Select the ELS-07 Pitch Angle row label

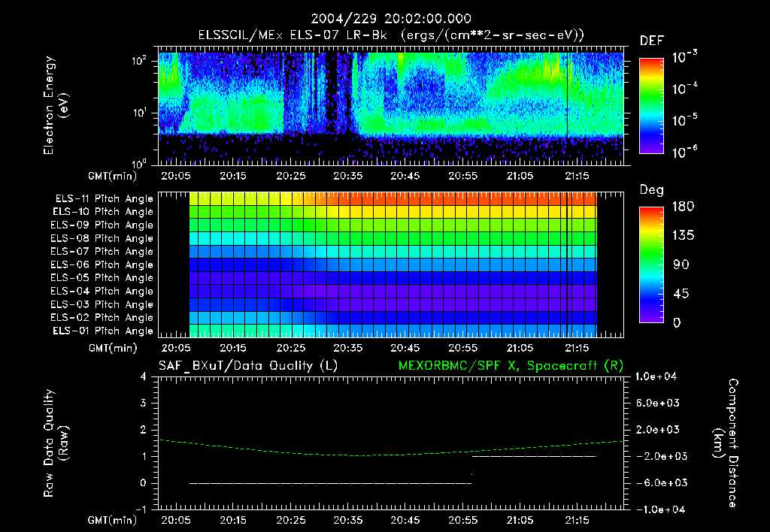(102, 251)
